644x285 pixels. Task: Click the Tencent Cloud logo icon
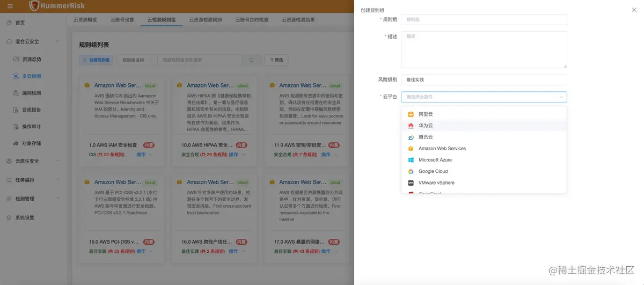pyautogui.click(x=411, y=137)
